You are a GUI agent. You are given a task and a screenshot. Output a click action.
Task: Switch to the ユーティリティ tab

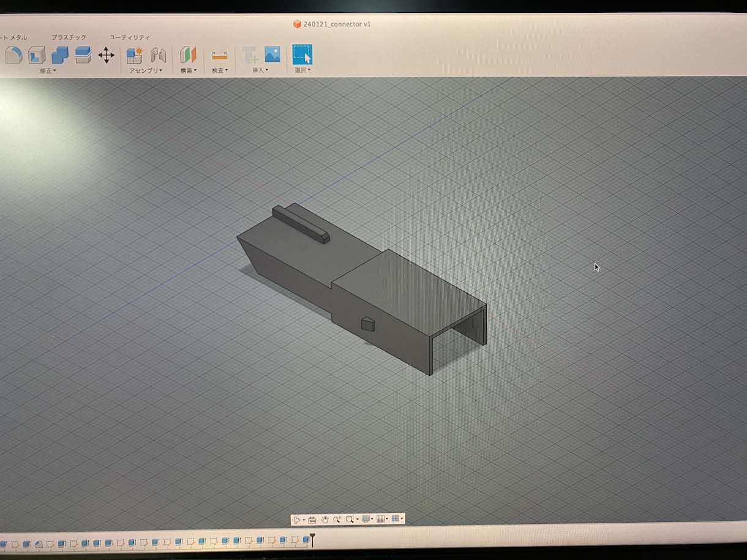click(129, 37)
